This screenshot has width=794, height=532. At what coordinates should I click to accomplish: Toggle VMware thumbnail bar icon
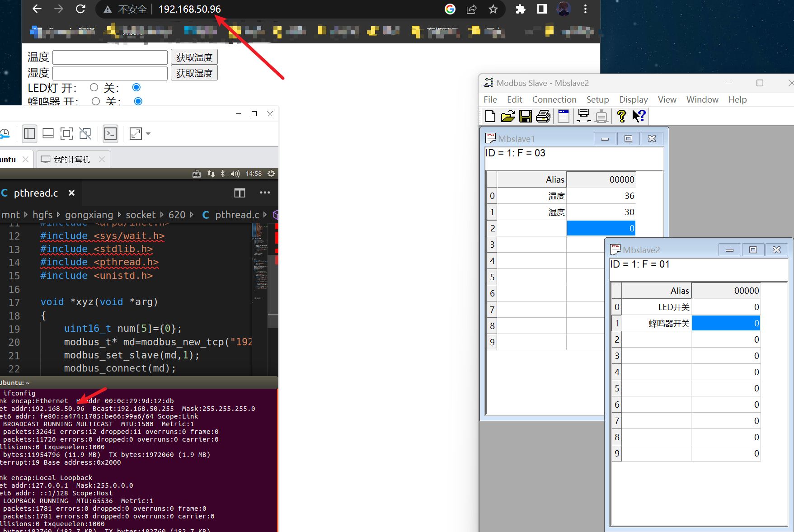tap(48, 133)
